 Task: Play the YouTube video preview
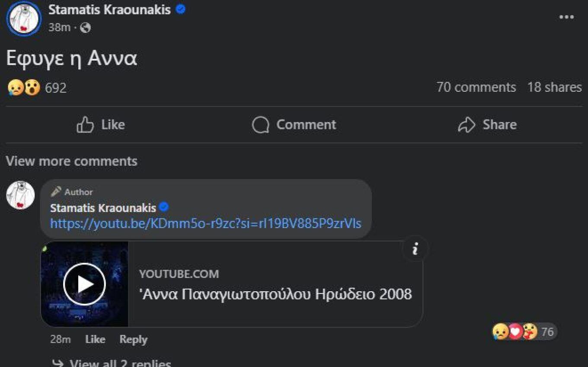coord(84,284)
